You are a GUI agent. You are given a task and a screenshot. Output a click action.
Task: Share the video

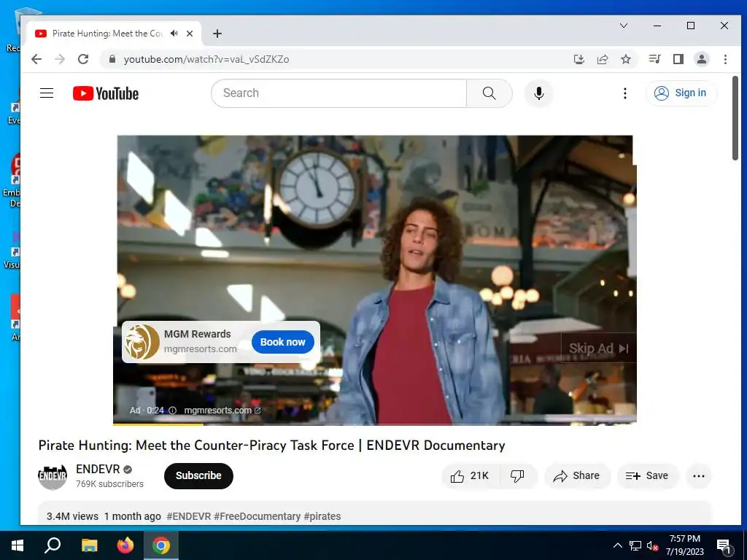pos(576,475)
